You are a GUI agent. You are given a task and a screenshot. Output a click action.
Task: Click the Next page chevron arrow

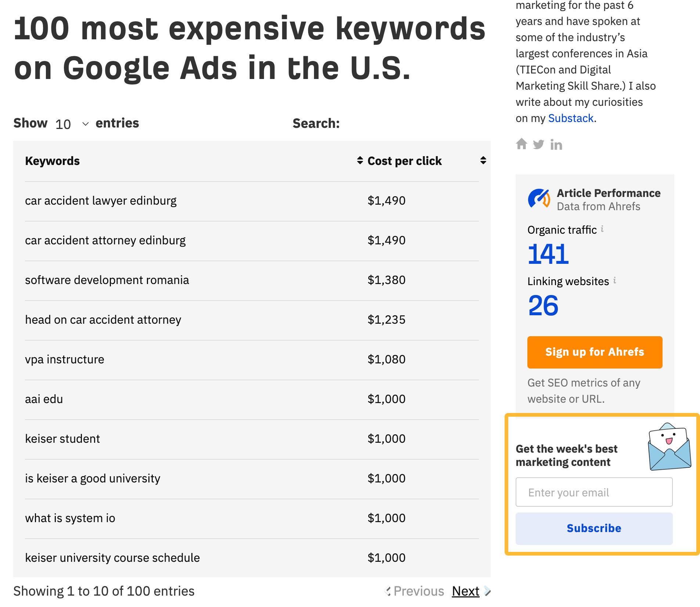487,591
